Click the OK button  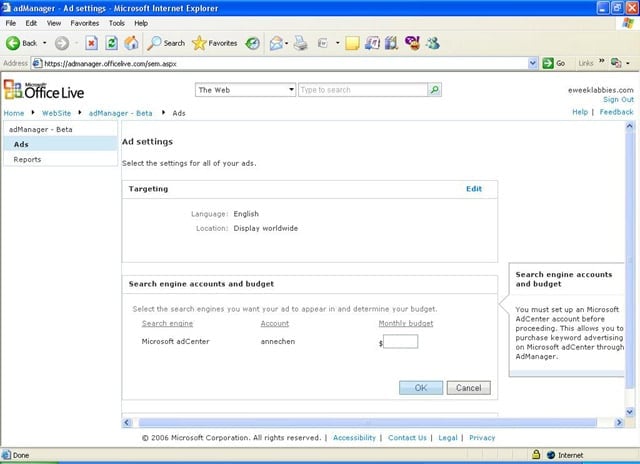pos(421,388)
